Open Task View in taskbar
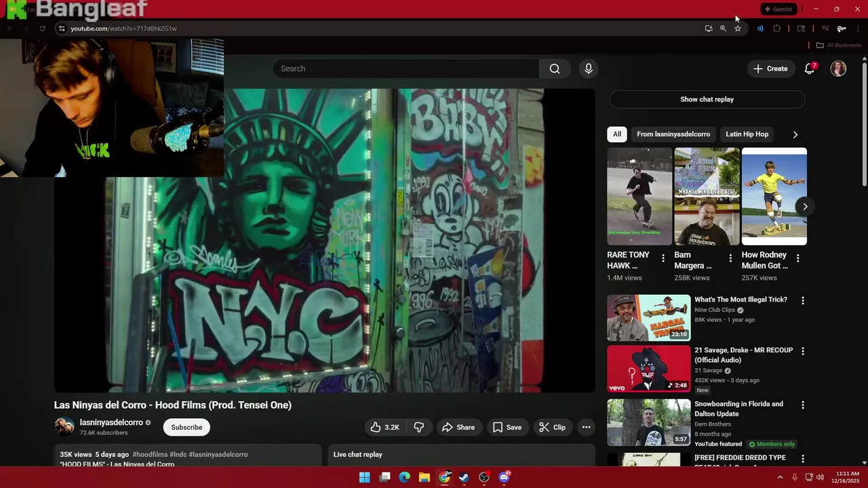868x488 pixels. [x=384, y=477]
